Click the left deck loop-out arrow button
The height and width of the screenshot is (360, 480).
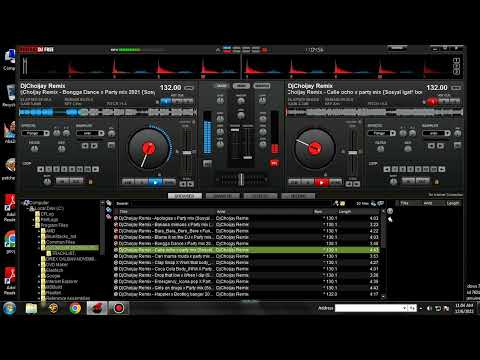pyautogui.click(x=96, y=169)
